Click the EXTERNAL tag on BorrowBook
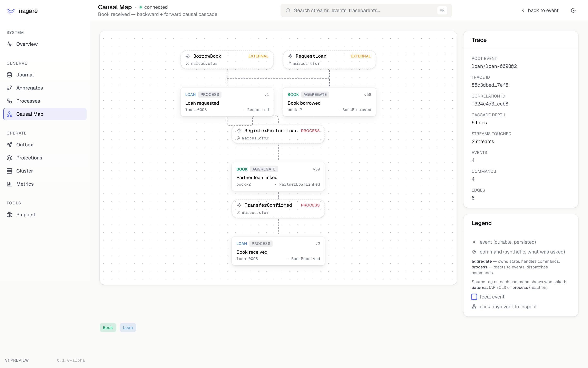Screen dimensions: 588x368 click(258, 56)
